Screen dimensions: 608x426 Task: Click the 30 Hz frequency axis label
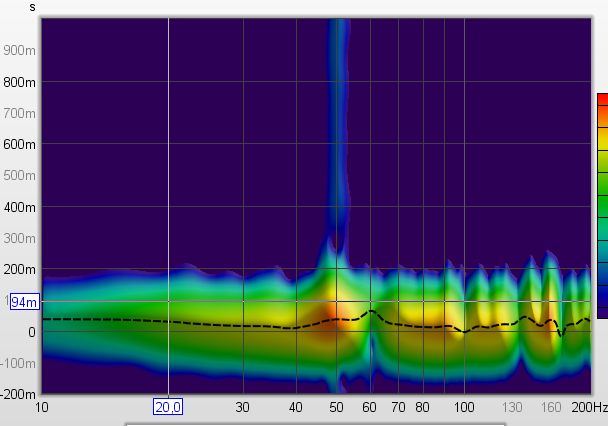tap(242, 407)
